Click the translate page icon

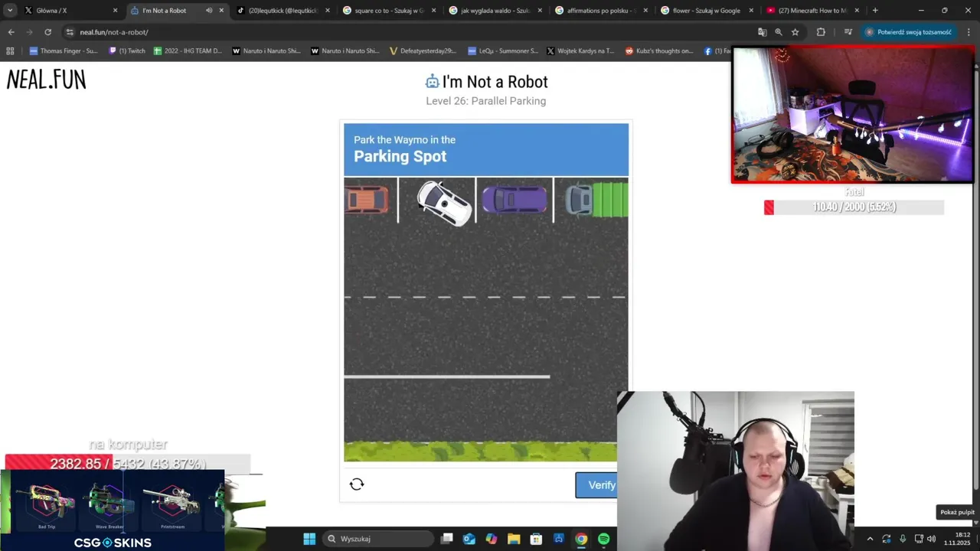tap(762, 32)
